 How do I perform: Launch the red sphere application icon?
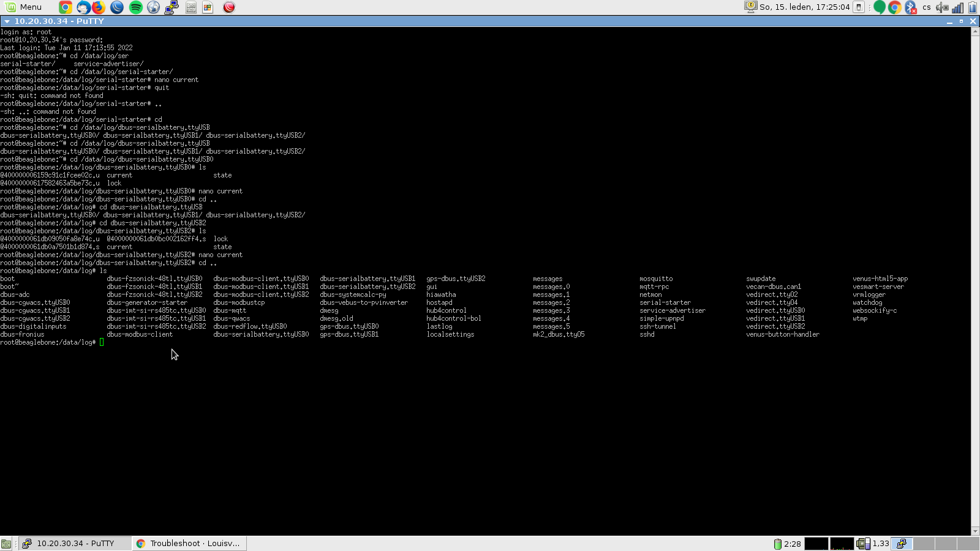click(229, 7)
